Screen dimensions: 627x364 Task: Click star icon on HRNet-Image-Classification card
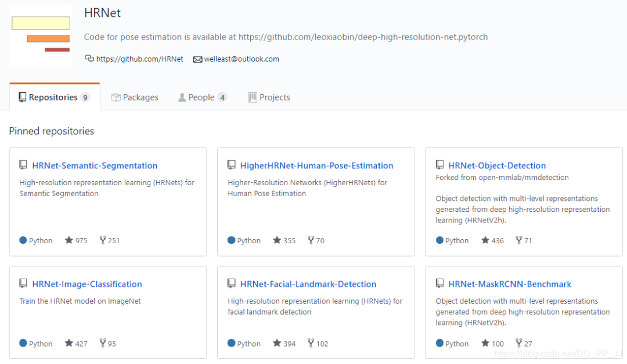69,344
